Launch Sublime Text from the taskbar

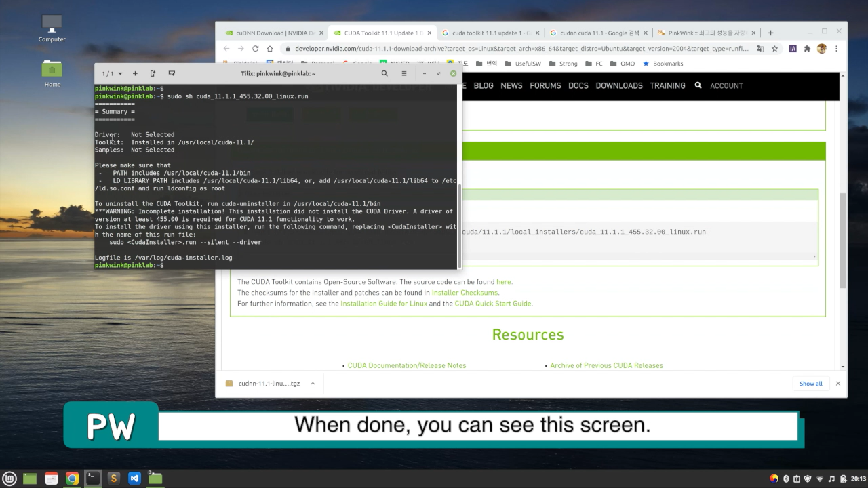click(x=113, y=478)
